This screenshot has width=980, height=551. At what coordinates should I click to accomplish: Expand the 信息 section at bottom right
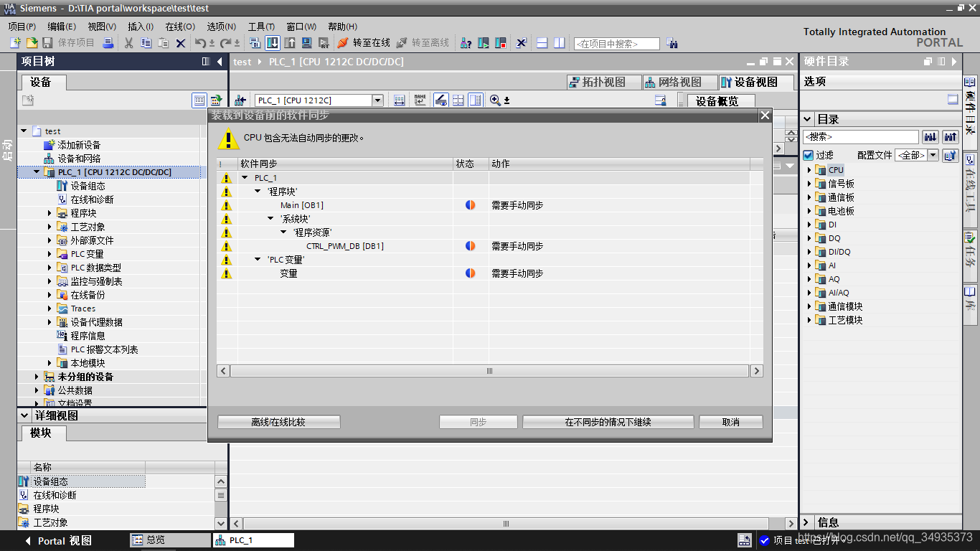807,522
